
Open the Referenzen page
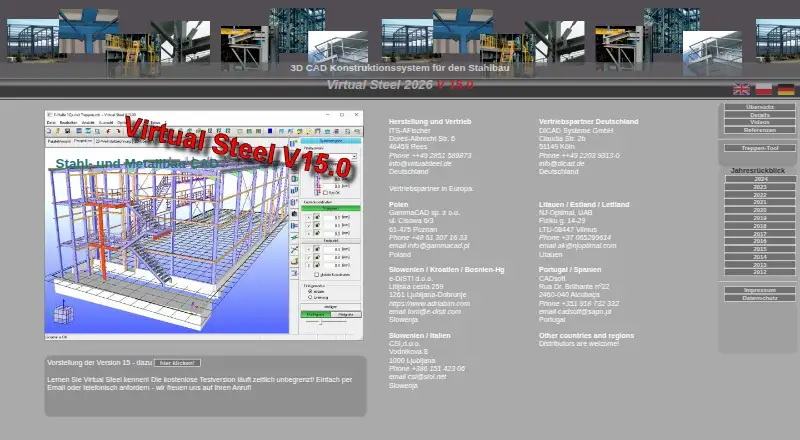pyautogui.click(x=760, y=130)
